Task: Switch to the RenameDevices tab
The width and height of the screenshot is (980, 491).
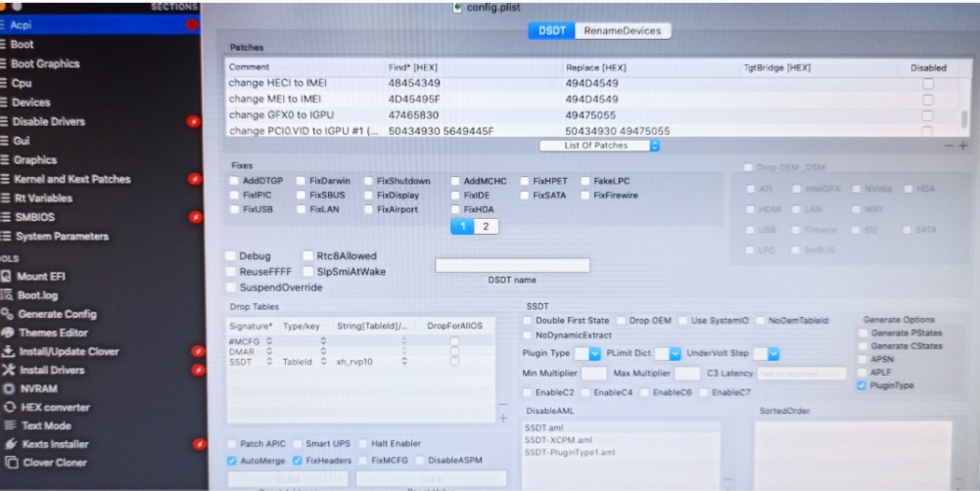Action: pos(622,30)
